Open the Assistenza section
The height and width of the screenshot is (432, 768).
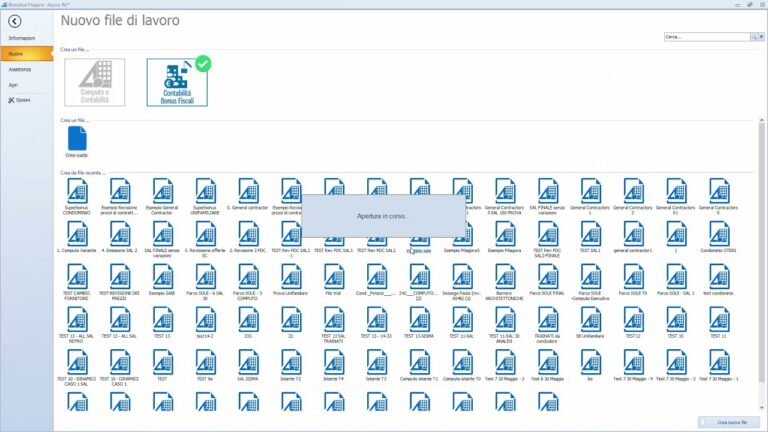20,70
